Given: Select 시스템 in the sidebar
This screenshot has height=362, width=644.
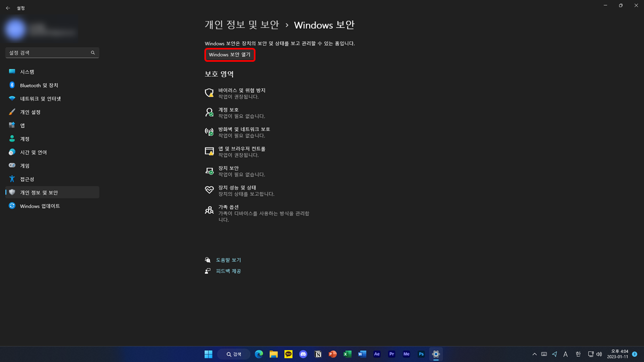Looking at the screenshot, I should click(x=52, y=71).
